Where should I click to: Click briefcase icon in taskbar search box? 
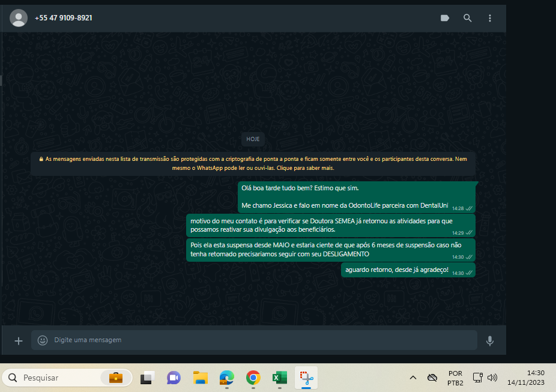[x=116, y=378]
